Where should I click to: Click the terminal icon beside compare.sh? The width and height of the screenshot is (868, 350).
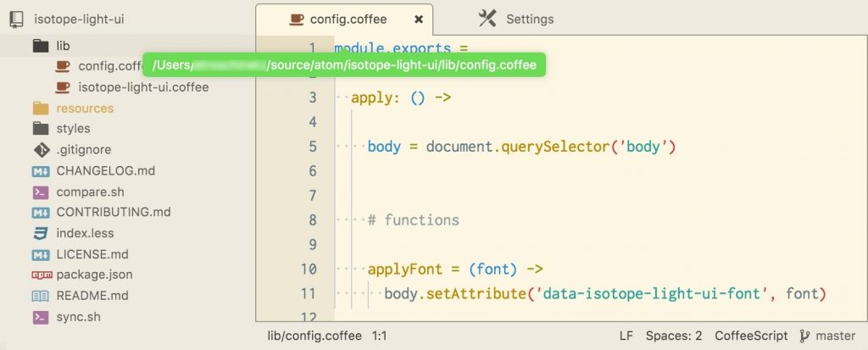(40, 192)
